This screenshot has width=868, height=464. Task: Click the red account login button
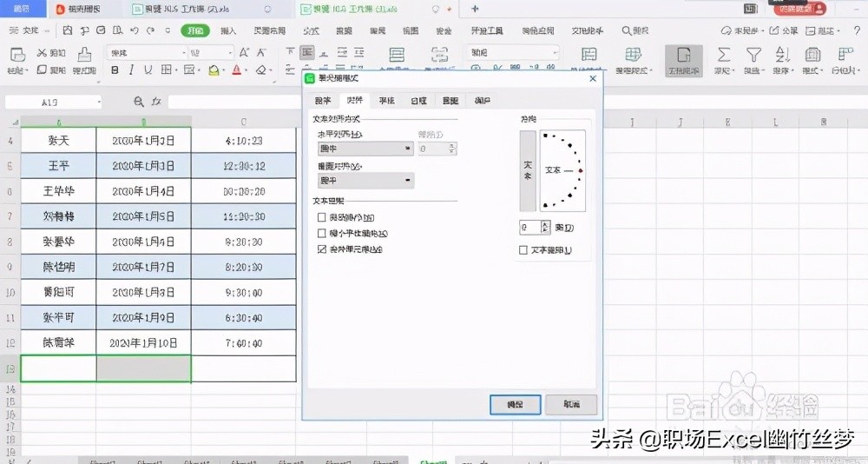pos(800,9)
